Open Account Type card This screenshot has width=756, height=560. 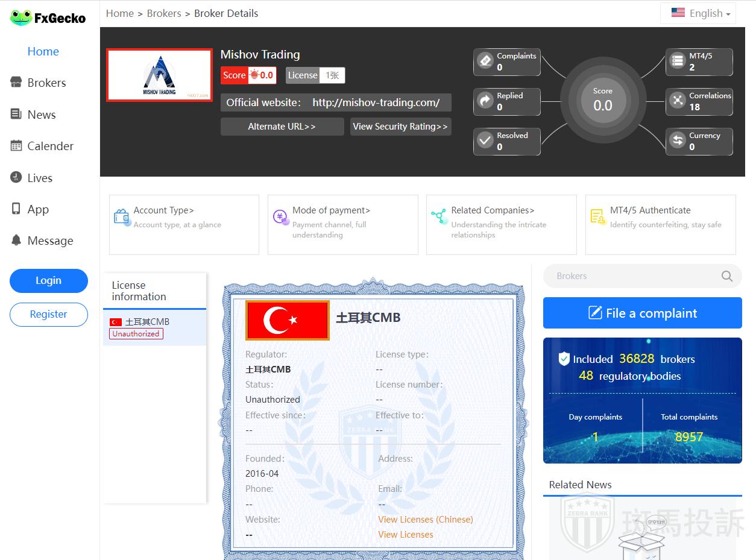tap(184, 224)
